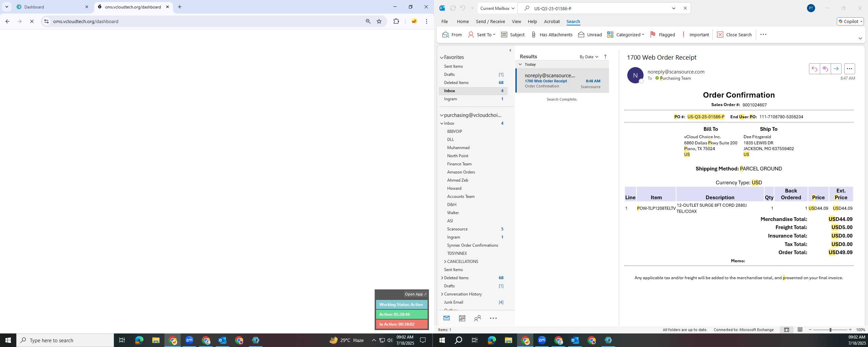Image resolution: width=868 pixels, height=347 pixels.
Task: Click the Forward arrow icon in Outlook
Action: (836, 69)
